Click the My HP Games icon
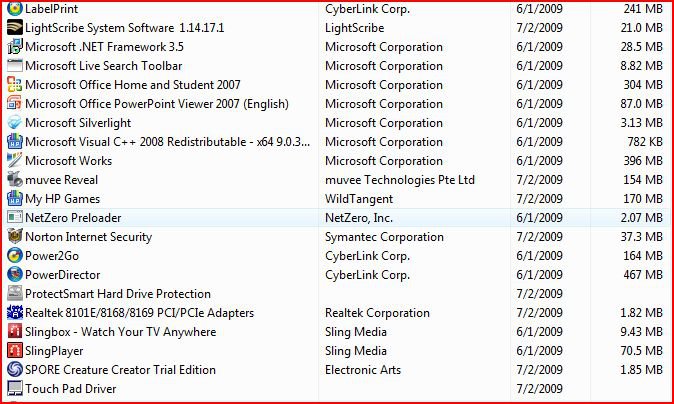Screen dimensions: 674x404 click(x=15, y=199)
